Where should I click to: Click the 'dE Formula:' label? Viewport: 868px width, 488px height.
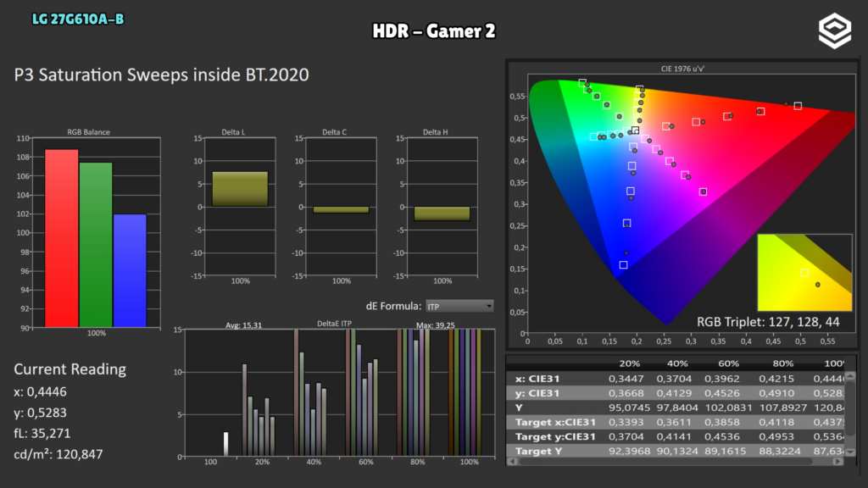393,306
